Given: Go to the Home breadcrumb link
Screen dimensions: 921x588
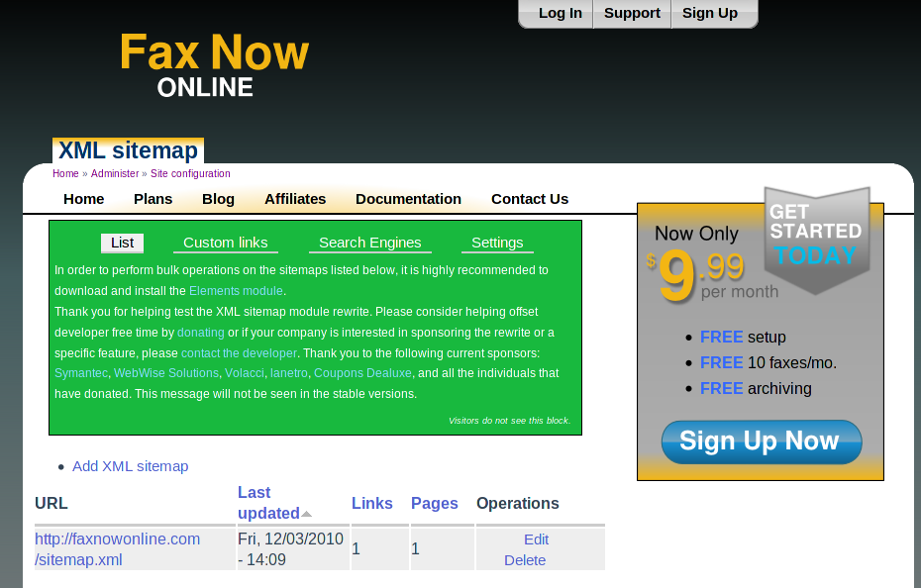Looking at the screenshot, I should [x=65, y=173].
